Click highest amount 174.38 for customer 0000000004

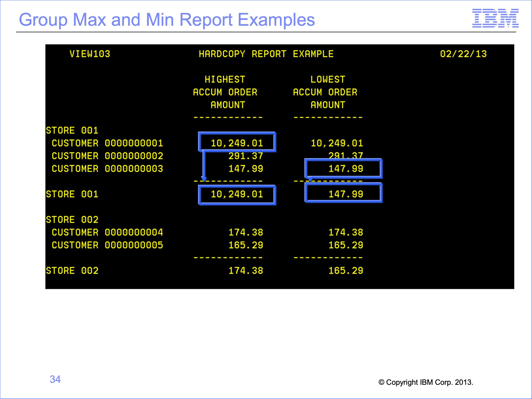[x=246, y=232]
